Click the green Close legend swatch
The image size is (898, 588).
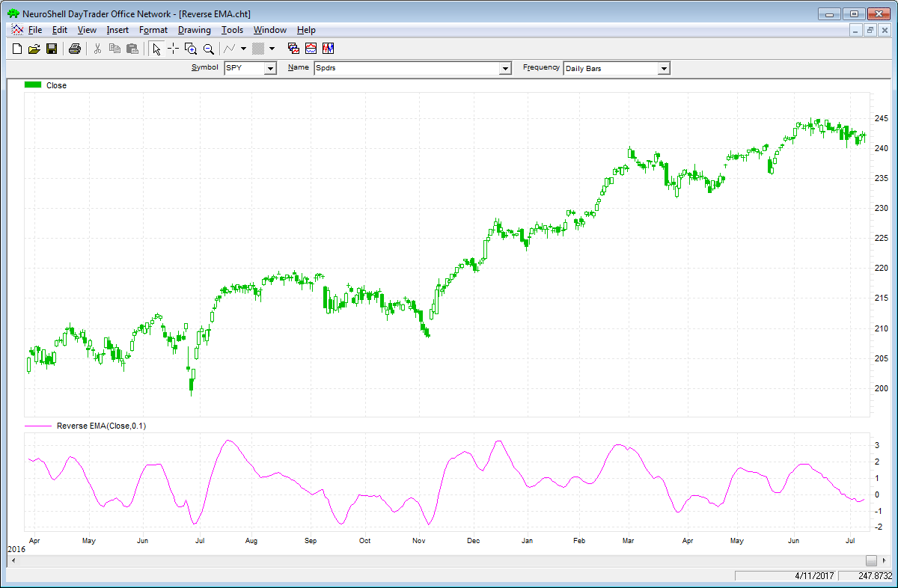point(33,85)
